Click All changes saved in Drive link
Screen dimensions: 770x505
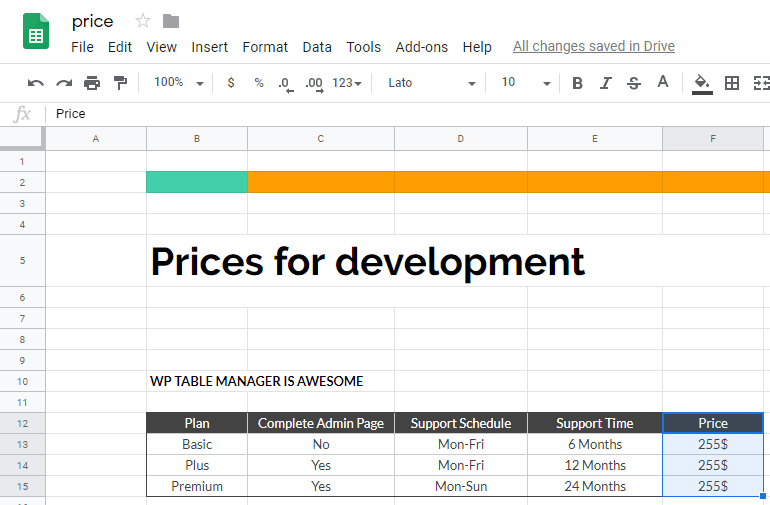point(593,46)
